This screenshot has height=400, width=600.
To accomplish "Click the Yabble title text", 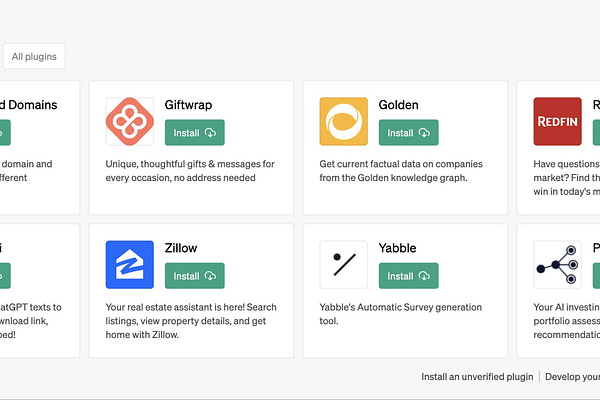I will (x=397, y=248).
